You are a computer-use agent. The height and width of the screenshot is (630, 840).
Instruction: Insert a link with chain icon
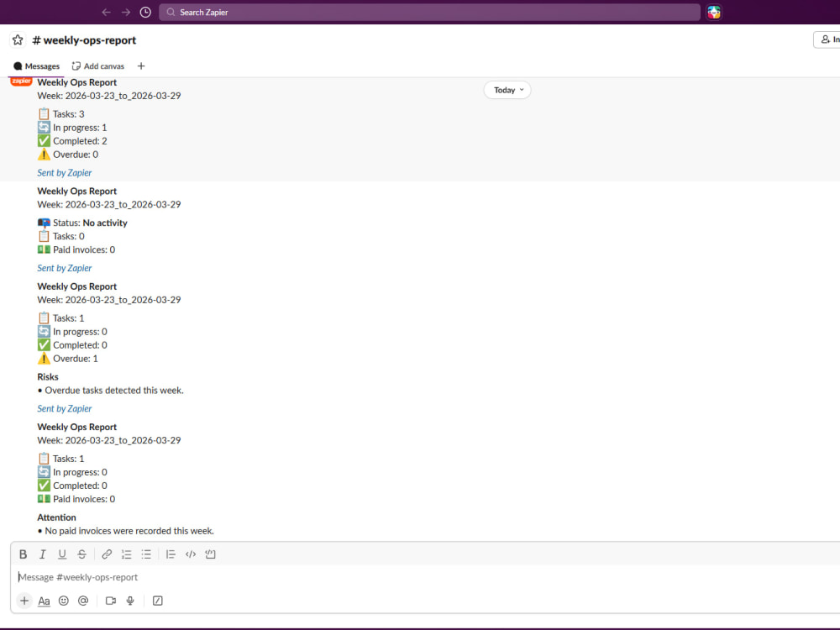point(107,554)
